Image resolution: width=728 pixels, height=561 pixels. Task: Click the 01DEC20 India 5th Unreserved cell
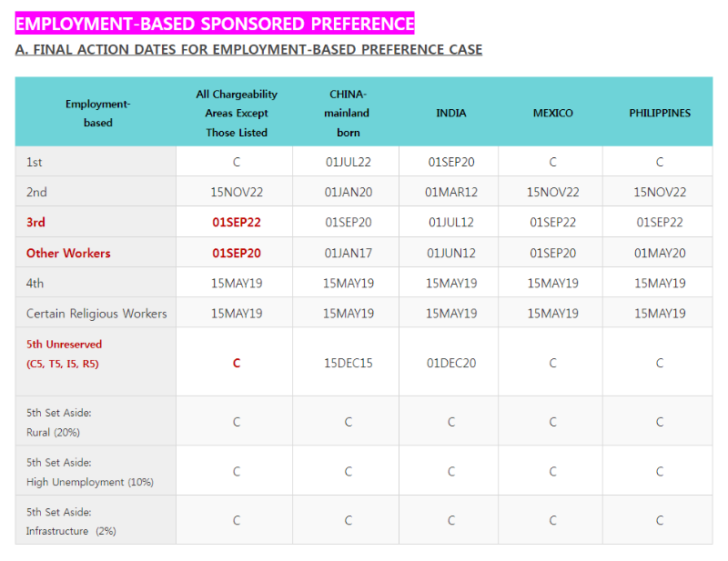(451, 363)
